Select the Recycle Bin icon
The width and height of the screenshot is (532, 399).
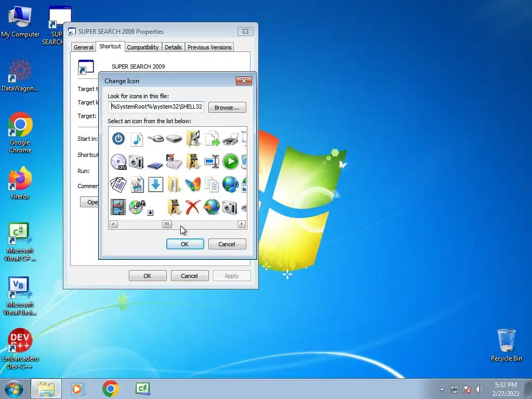506,345
